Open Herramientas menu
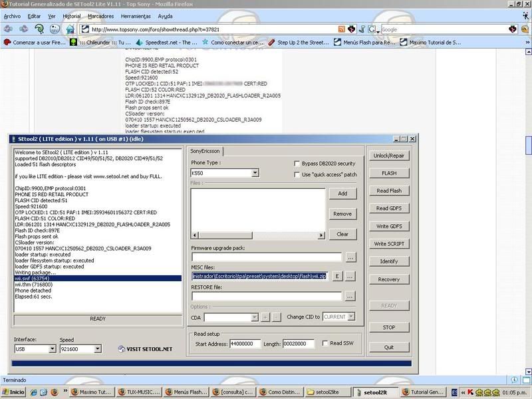The width and height of the screenshot is (532, 399). [x=136, y=16]
